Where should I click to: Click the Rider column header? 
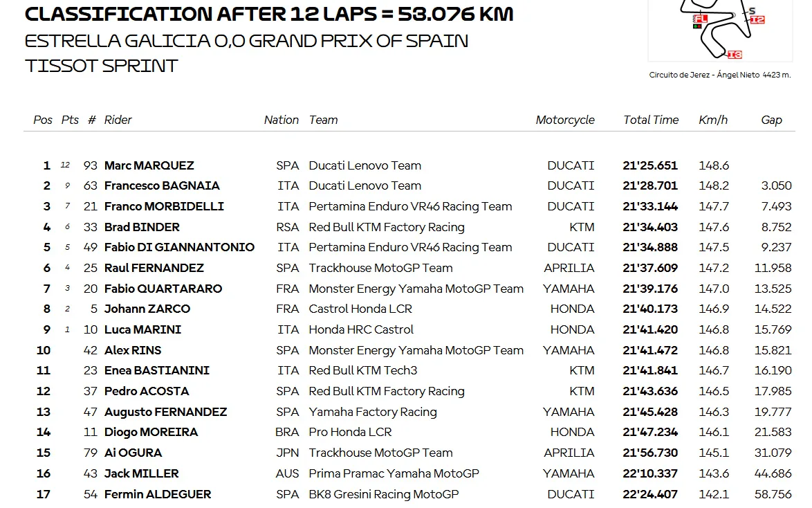tap(118, 120)
